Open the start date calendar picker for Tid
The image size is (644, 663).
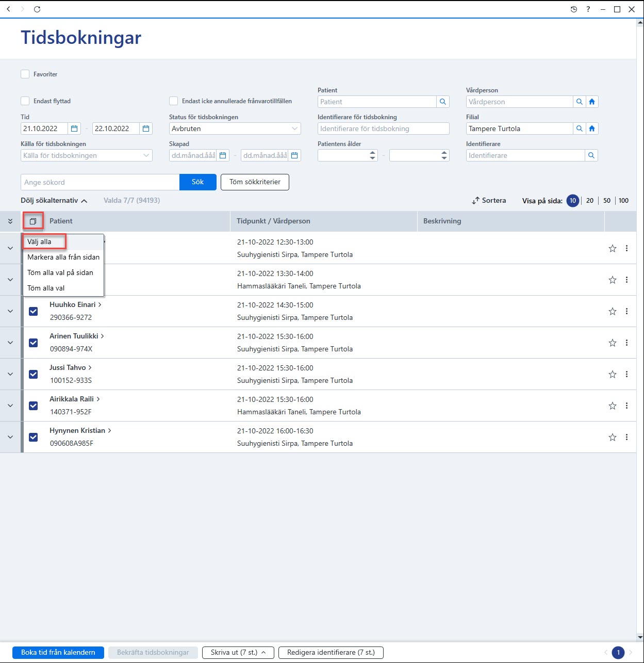(x=74, y=128)
